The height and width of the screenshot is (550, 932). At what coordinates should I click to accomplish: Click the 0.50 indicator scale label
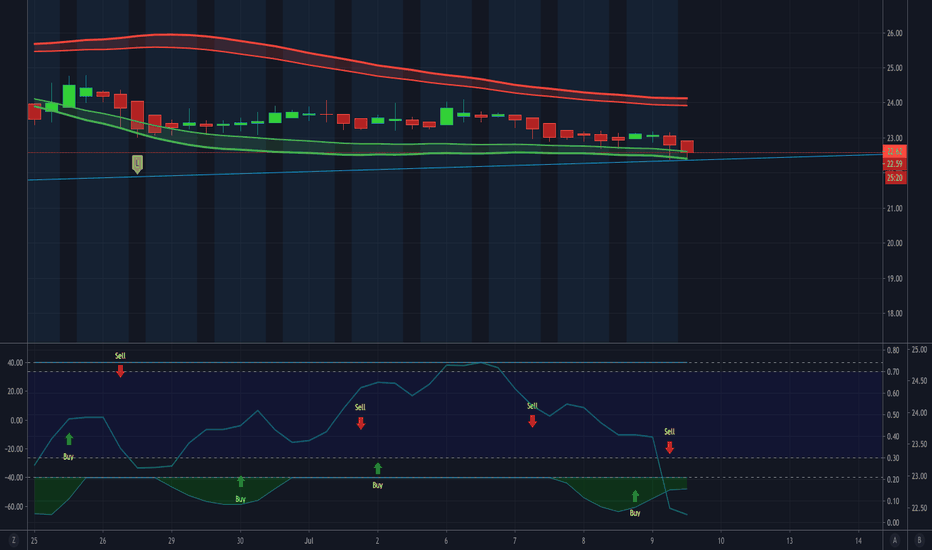[893, 415]
